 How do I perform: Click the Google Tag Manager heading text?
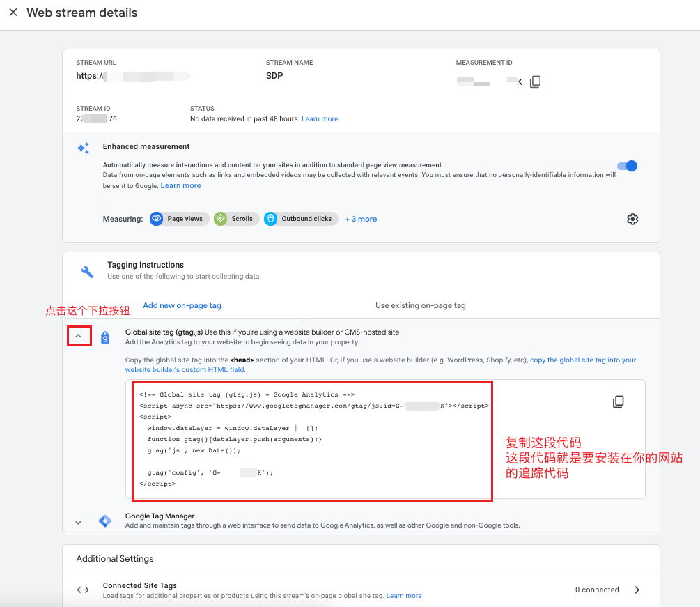[x=160, y=516]
